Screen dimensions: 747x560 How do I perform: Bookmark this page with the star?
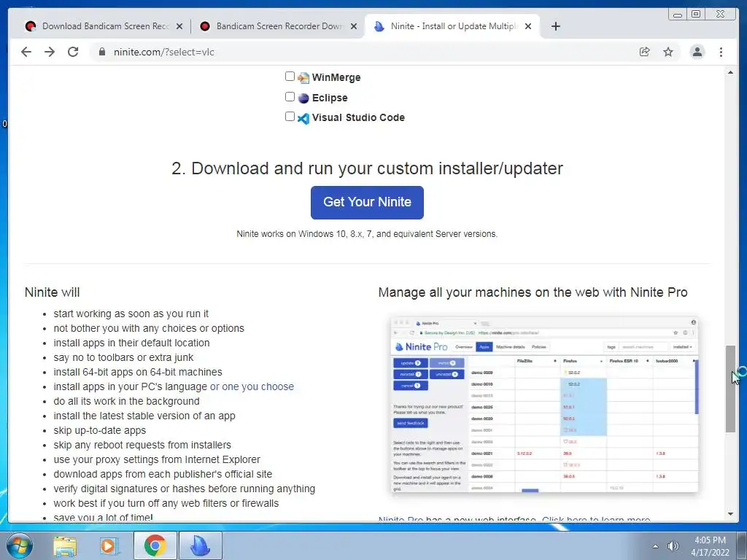coord(668,52)
